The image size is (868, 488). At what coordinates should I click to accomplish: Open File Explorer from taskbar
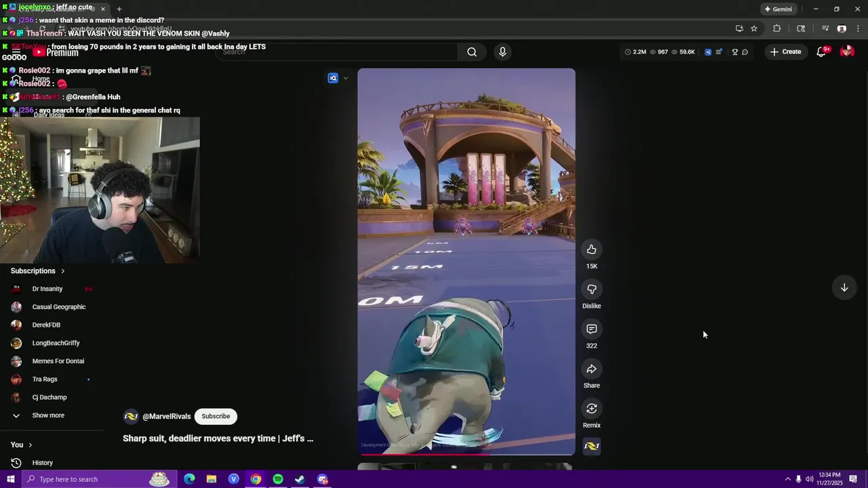click(212, 479)
